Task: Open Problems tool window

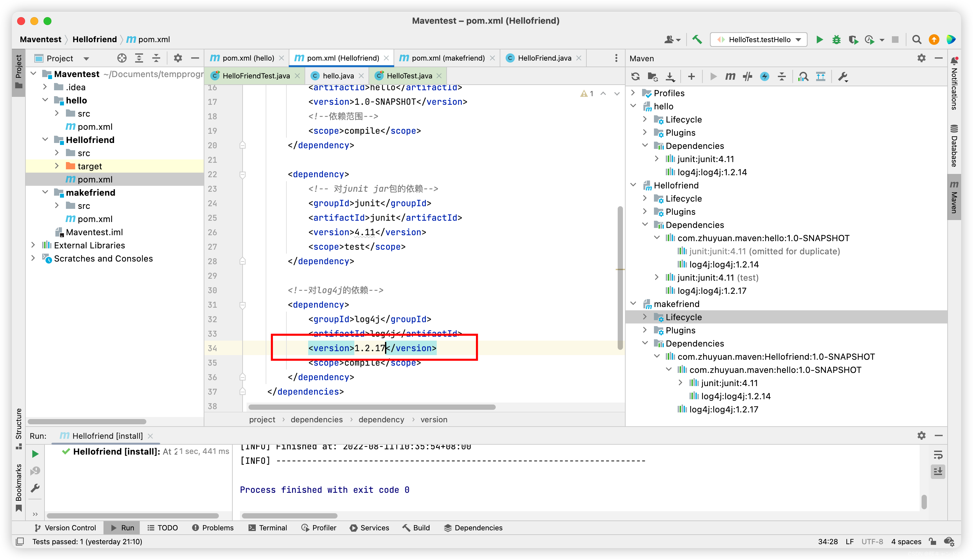Action: pyautogui.click(x=213, y=528)
